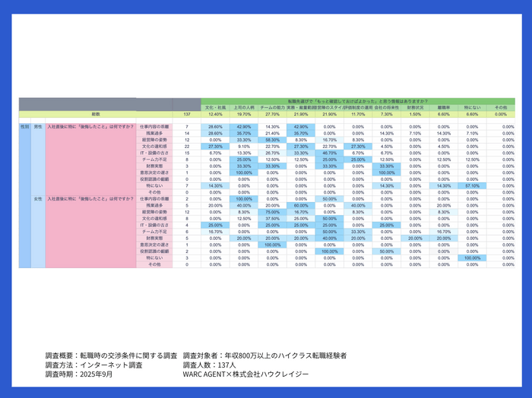Click the green survey question header bar
The height and width of the screenshot is (398, 532).
358,101
